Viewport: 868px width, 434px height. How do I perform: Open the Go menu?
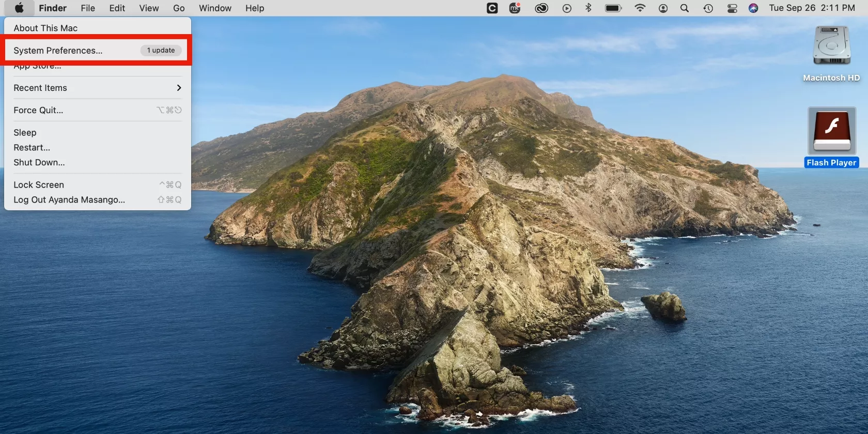click(x=179, y=8)
